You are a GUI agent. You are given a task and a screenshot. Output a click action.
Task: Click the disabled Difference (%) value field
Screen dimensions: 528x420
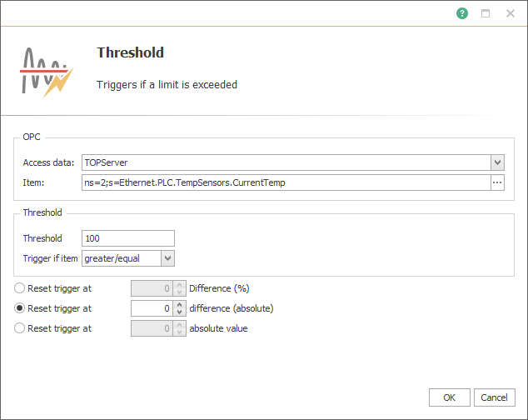[152, 288]
